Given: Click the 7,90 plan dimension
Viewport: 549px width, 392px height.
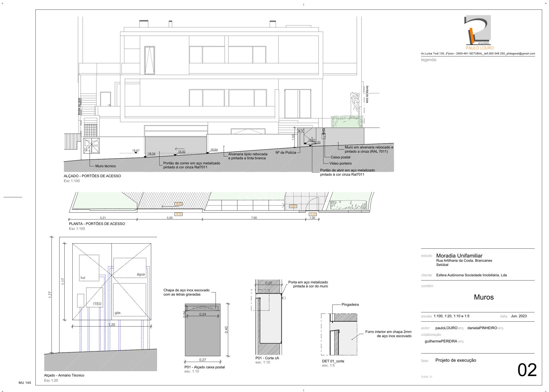Looking at the screenshot, I should click(x=254, y=218).
